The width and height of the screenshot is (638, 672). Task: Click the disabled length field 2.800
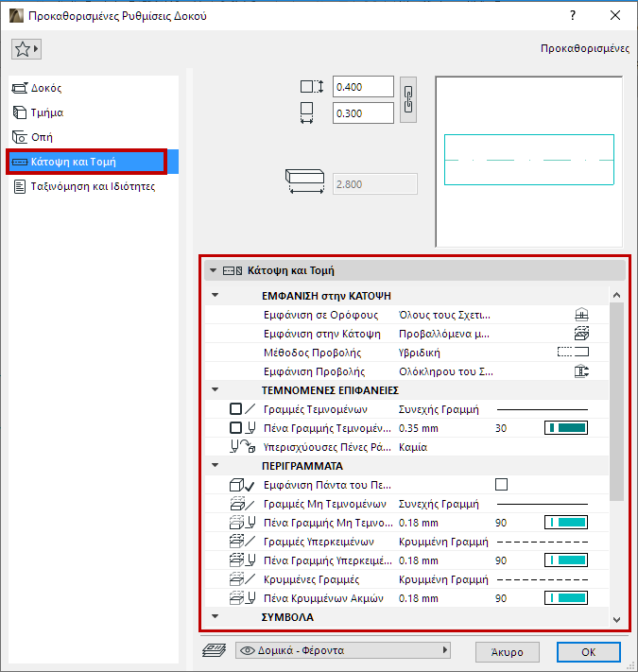pos(375,184)
